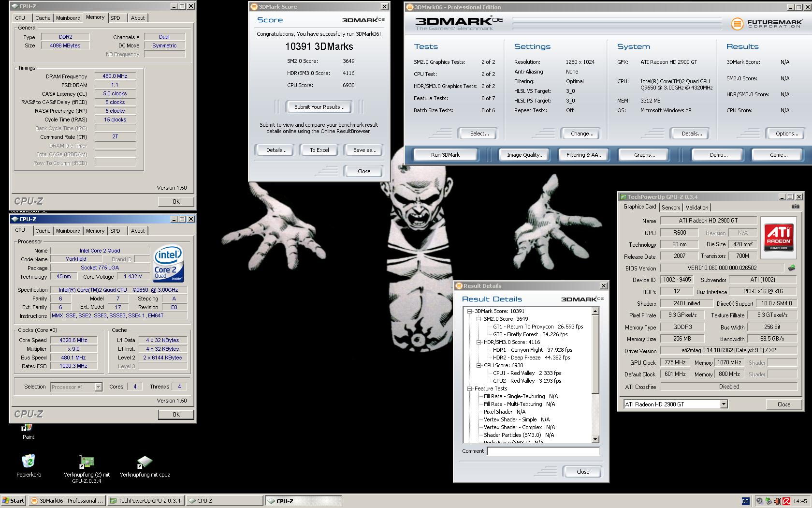Minimize the GPU-Z window
The image size is (812, 508).
click(782, 197)
